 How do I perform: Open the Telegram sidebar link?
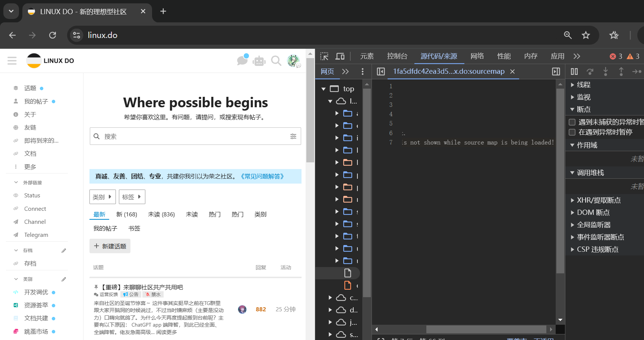click(x=36, y=235)
